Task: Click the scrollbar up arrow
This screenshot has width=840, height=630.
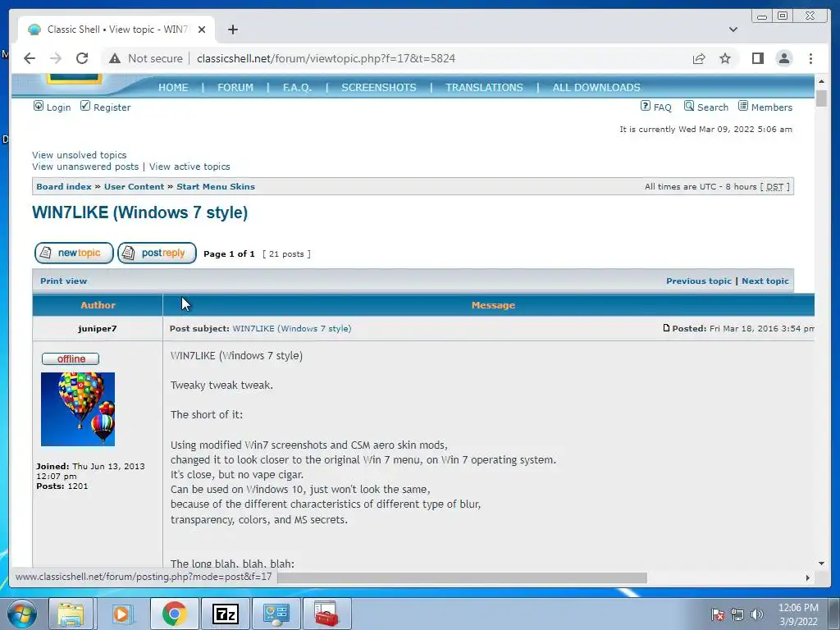Action: (821, 81)
